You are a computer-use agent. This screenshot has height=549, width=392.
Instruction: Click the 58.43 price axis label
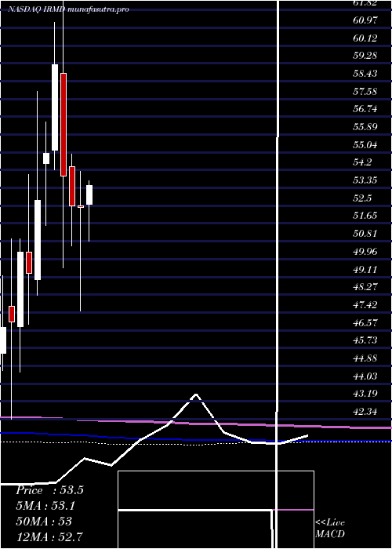pos(365,74)
